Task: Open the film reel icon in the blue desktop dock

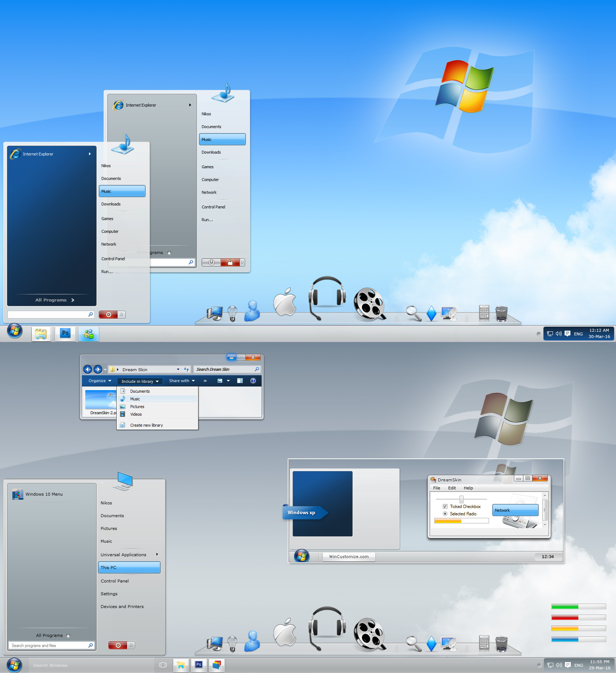Action: 369,304
